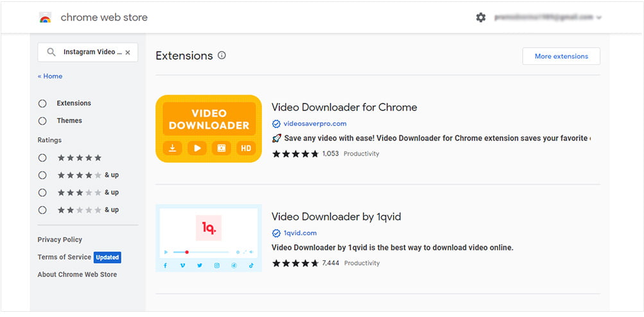Click the star rating of Video Downloader for Chrome
The height and width of the screenshot is (317, 644).
pos(295,154)
